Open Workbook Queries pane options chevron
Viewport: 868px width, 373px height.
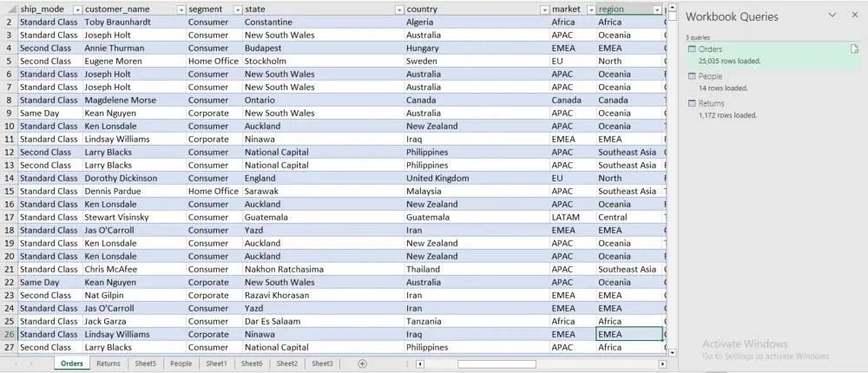click(x=832, y=16)
